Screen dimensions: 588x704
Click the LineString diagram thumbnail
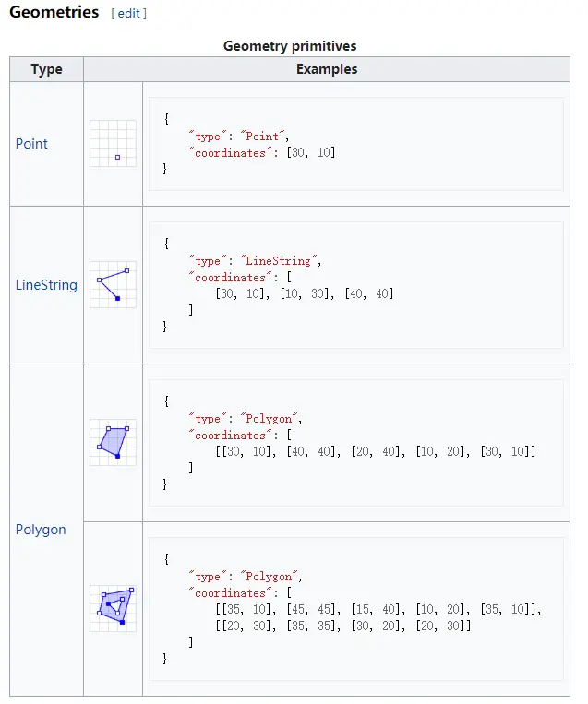pos(113,284)
